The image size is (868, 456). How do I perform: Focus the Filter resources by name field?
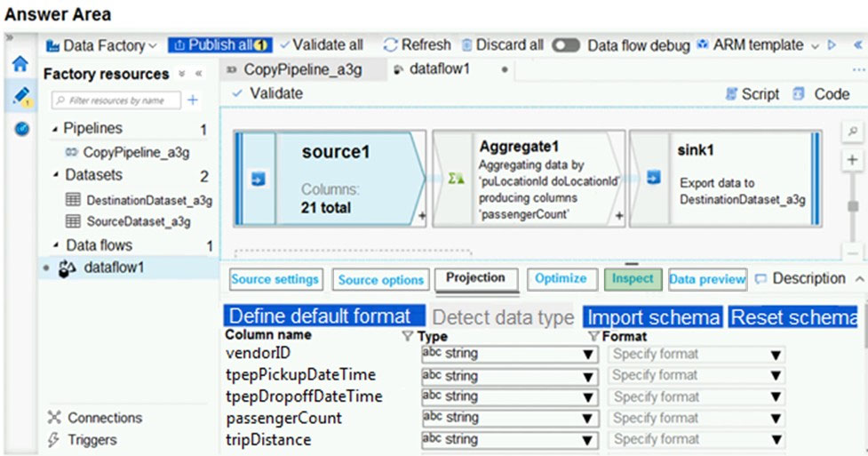point(116,100)
